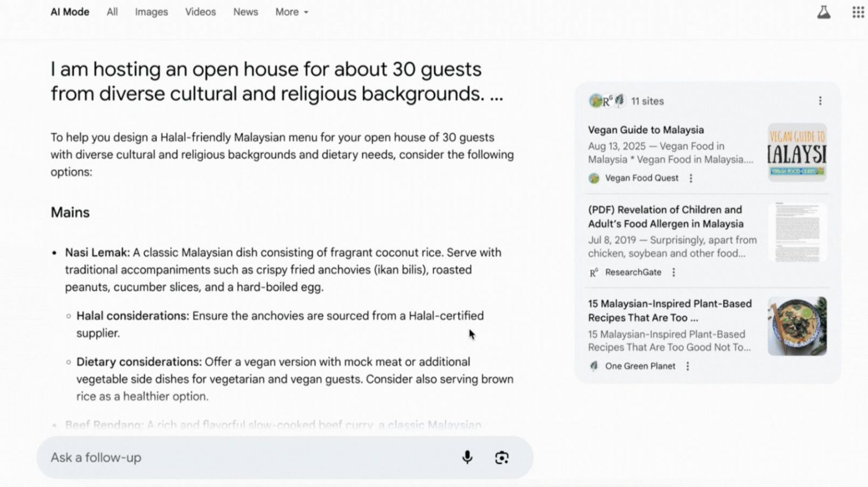Open options next to One Green Planet
The height and width of the screenshot is (487, 868).
(x=688, y=367)
